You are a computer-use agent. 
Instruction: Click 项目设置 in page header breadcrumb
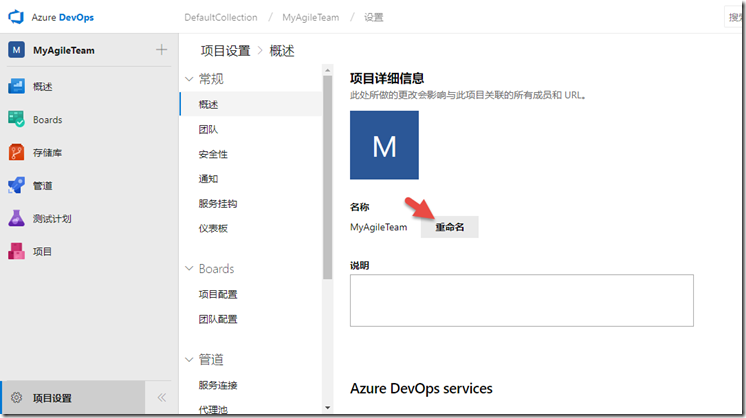[x=226, y=51]
